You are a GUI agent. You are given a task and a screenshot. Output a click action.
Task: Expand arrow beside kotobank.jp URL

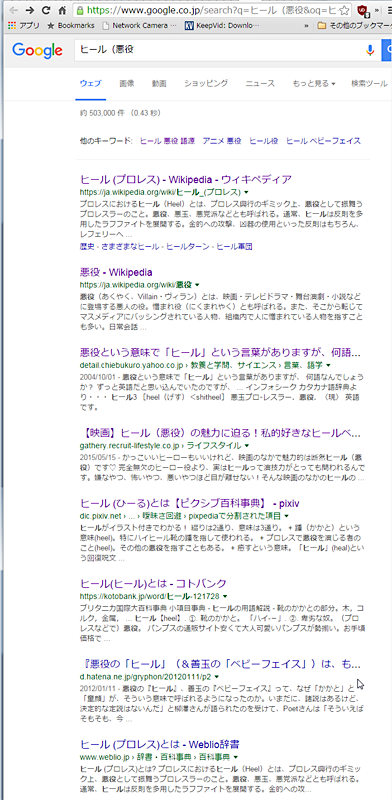225,596
